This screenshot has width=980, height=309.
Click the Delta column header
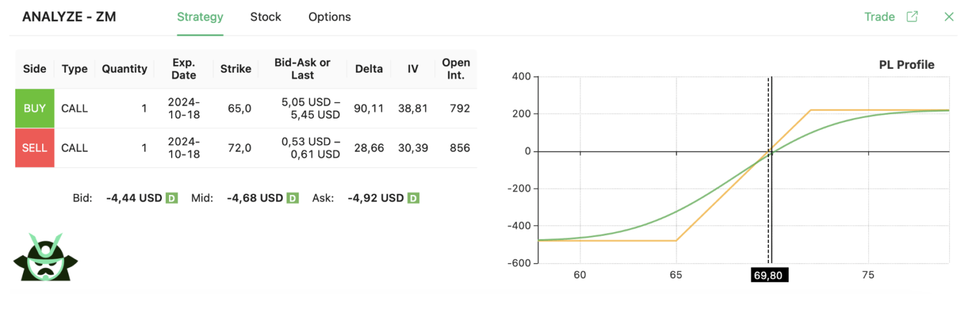tap(369, 69)
